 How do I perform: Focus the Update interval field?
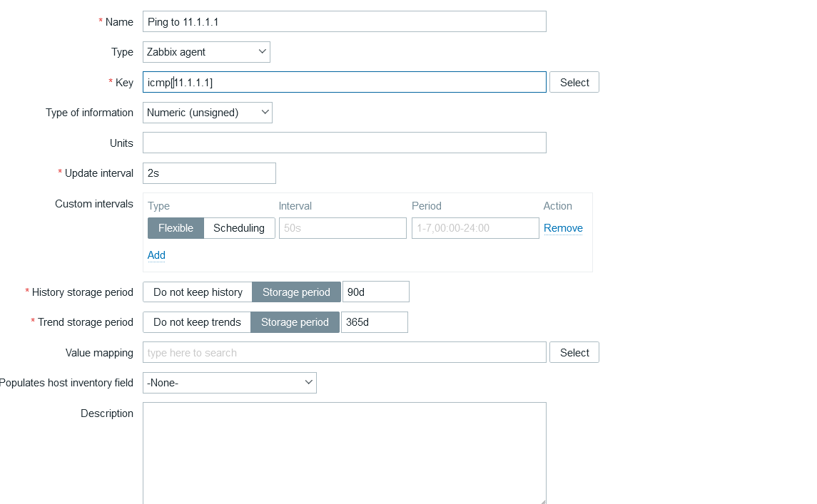209,173
